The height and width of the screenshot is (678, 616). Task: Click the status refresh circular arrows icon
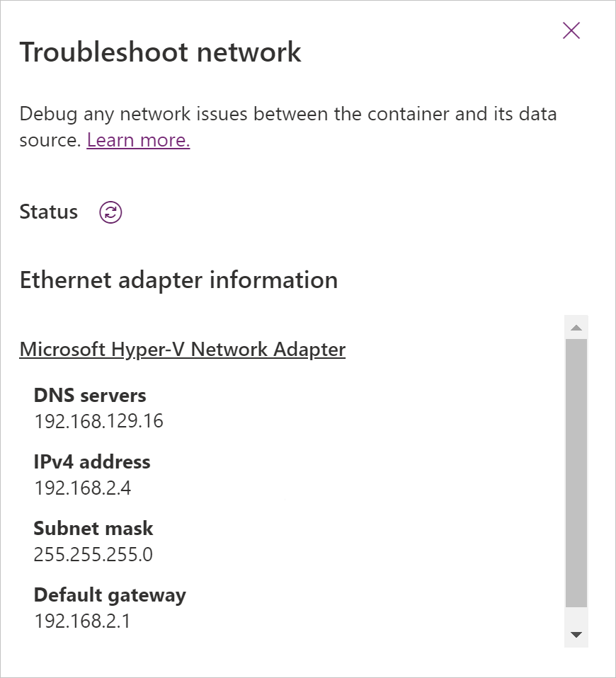[x=110, y=212]
